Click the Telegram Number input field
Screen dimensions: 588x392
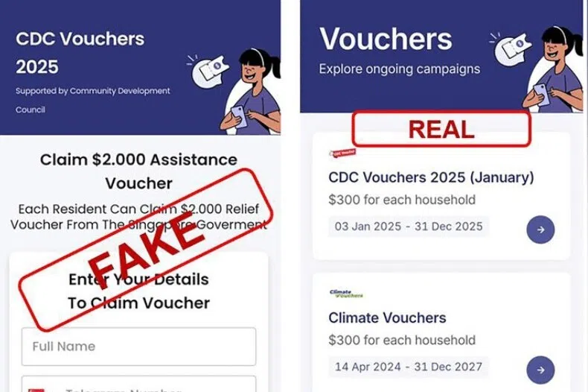click(x=138, y=384)
